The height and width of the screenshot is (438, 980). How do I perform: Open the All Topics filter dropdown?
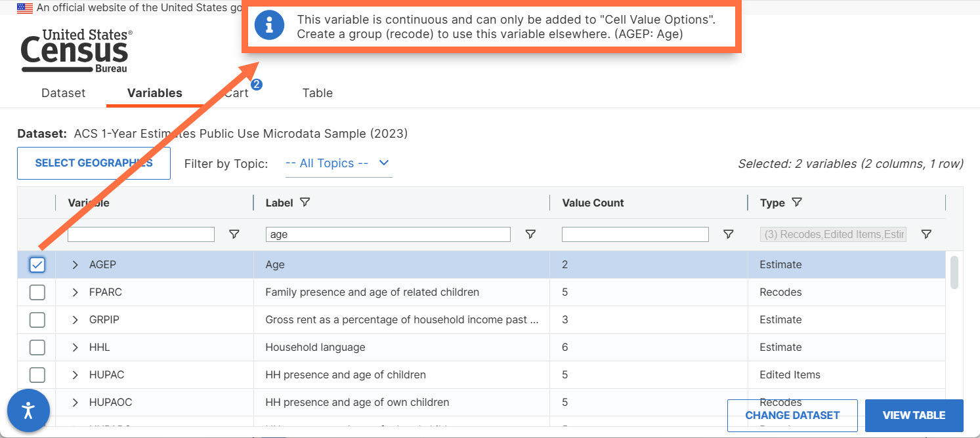[339, 163]
